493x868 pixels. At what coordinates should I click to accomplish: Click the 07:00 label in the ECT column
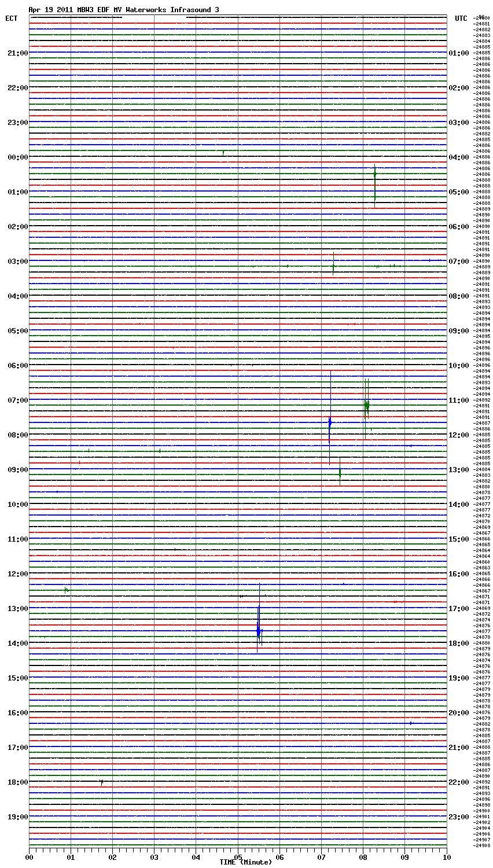pos(17,400)
